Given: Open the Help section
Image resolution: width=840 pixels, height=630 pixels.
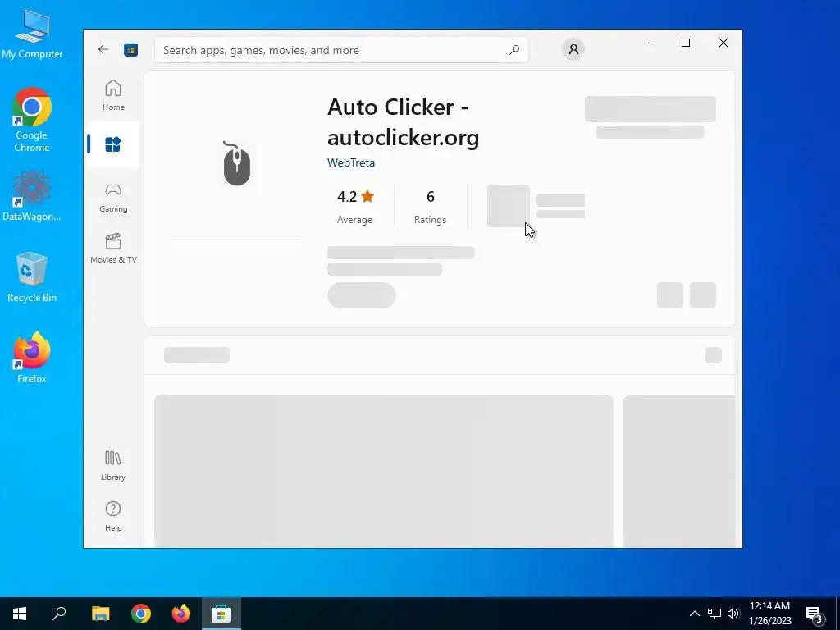Looking at the screenshot, I should coord(113,516).
